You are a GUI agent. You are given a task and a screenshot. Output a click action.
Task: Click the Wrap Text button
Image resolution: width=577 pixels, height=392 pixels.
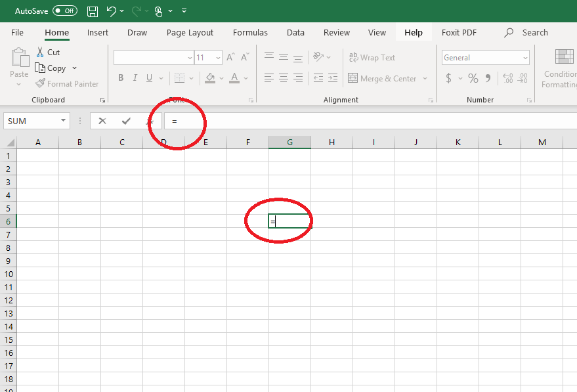(372, 58)
